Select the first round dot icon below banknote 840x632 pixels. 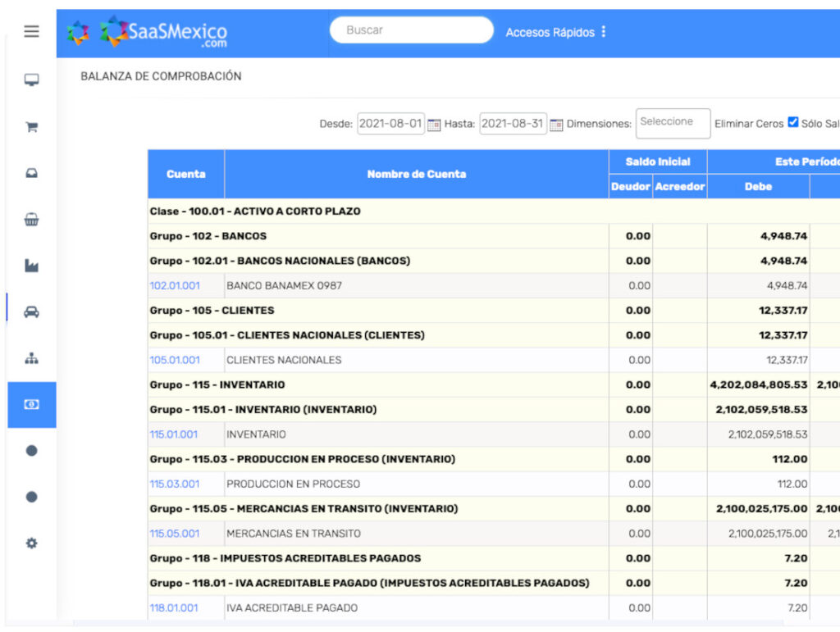click(x=31, y=450)
